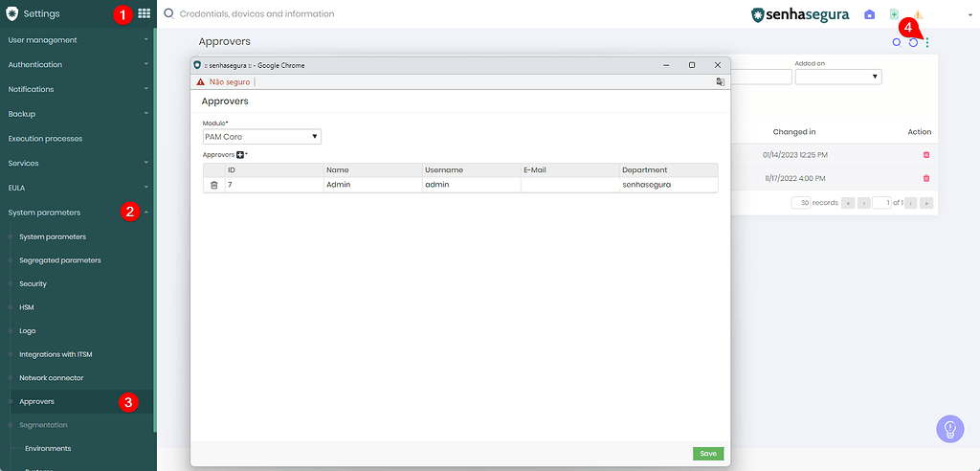Open the Added on filter dropdown
The height and width of the screenshot is (471, 980).
point(838,77)
